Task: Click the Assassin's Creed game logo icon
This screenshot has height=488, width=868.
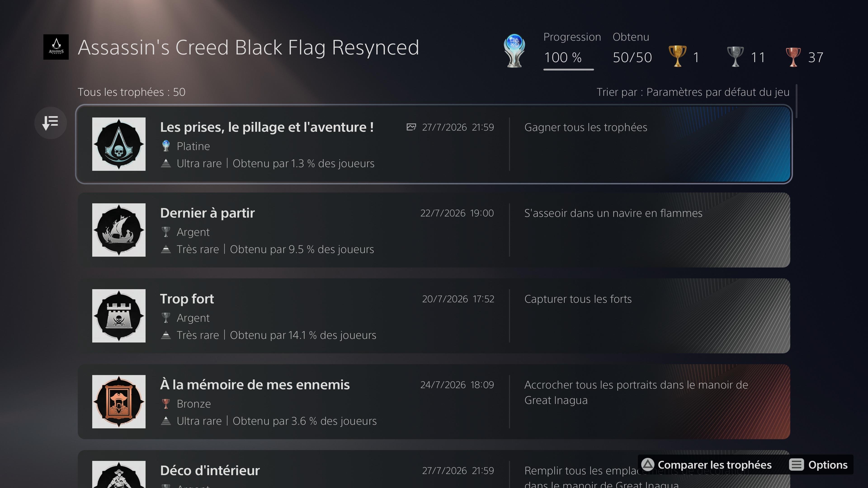Action: coord(56,47)
